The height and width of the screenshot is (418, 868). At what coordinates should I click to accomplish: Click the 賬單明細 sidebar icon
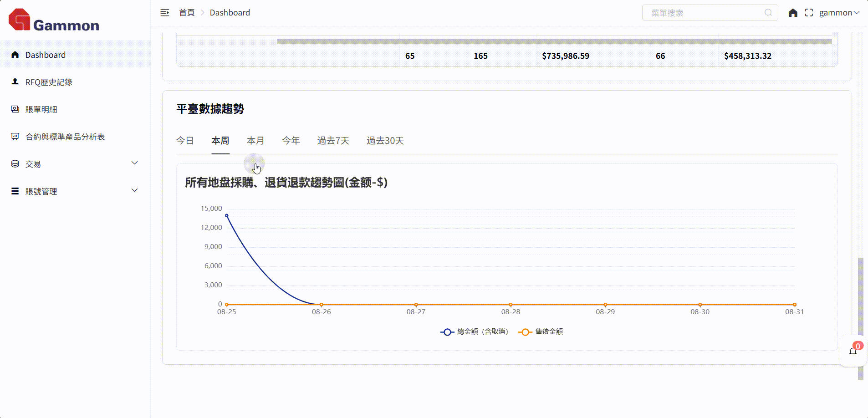tap(15, 109)
